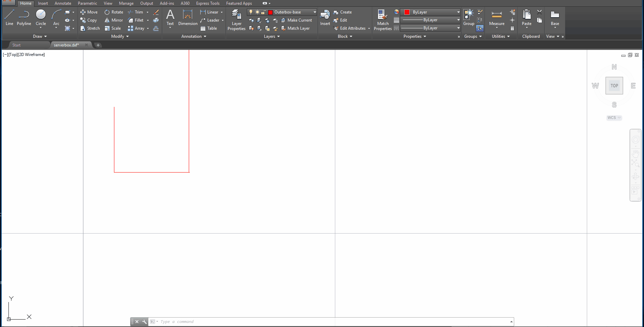Click Make Current layer button
The image size is (644, 327).
tap(296, 20)
